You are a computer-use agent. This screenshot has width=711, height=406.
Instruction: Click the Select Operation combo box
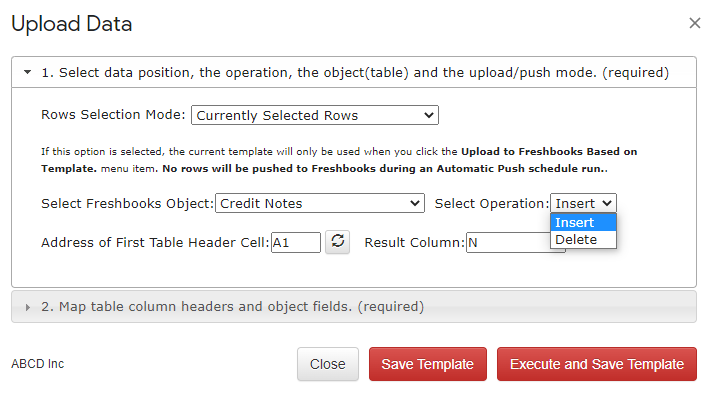(583, 203)
